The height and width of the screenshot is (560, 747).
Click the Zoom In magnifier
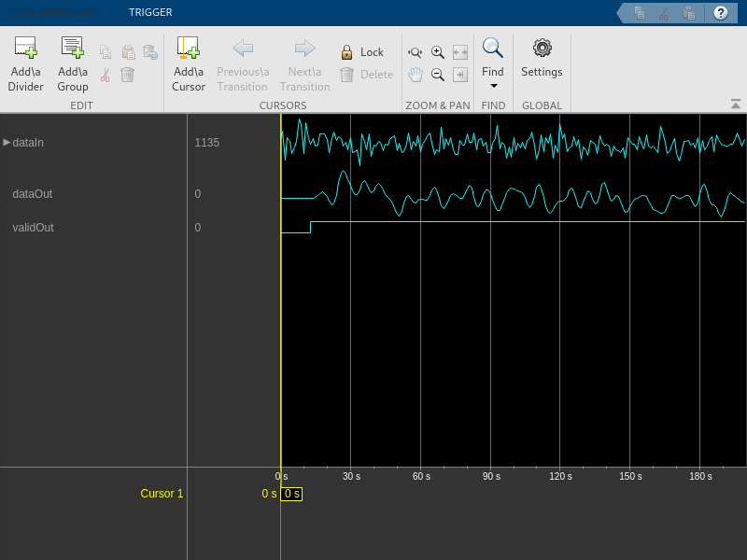coord(437,52)
